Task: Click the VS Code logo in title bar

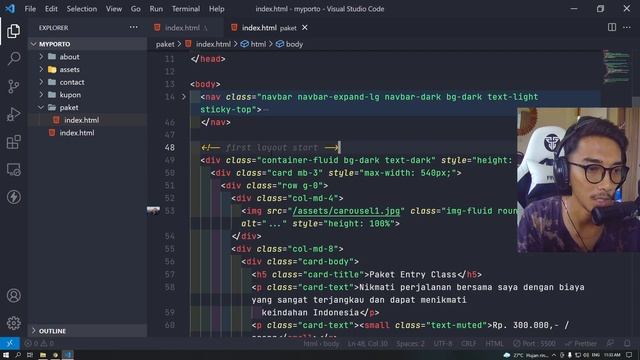Action: [x=10, y=9]
